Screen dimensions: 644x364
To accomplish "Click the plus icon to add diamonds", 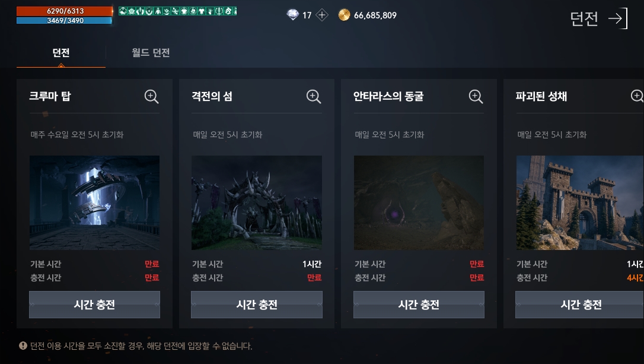I will (321, 15).
